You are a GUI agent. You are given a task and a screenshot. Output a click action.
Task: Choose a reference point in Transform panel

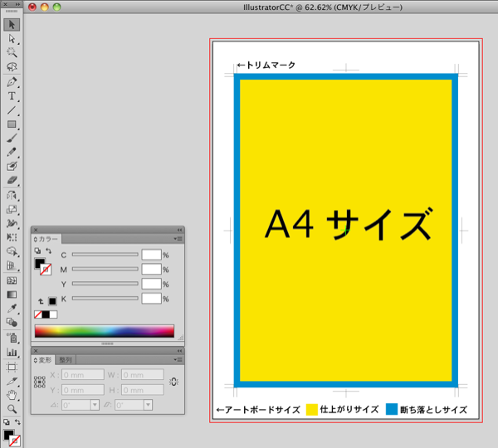[x=39, y=382]
